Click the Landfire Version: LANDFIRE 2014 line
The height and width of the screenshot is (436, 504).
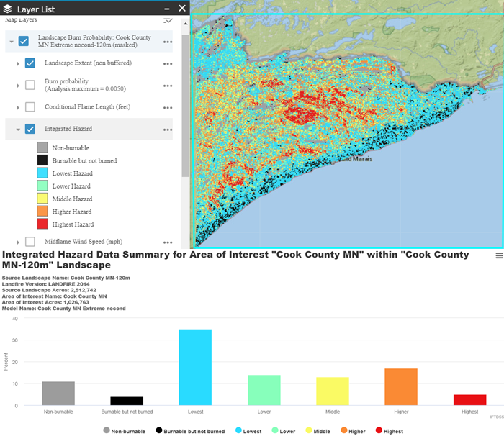tap(45, 284)
